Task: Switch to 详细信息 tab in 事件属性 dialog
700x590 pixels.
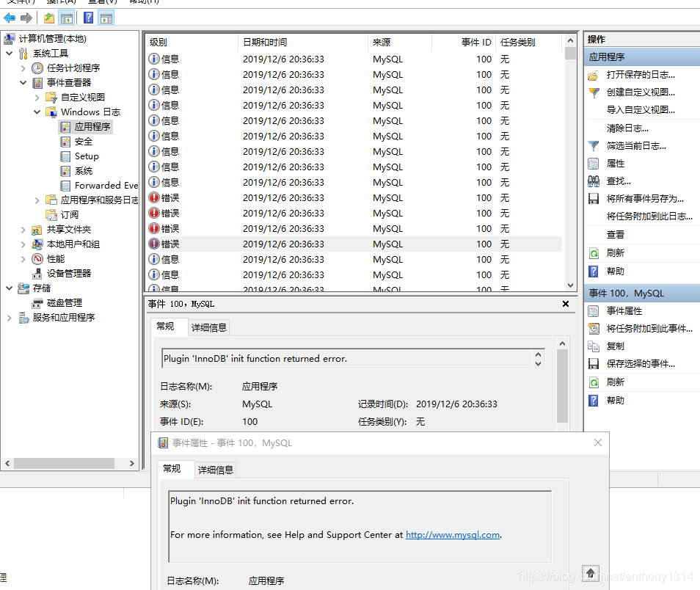Action: pos(216,470)
